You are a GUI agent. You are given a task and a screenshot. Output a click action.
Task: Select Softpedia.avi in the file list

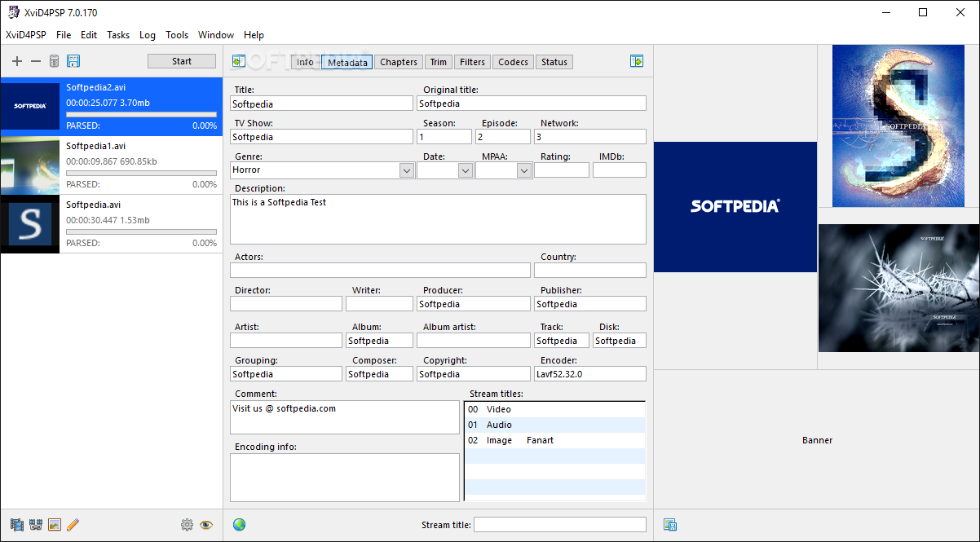pos(111,224)
